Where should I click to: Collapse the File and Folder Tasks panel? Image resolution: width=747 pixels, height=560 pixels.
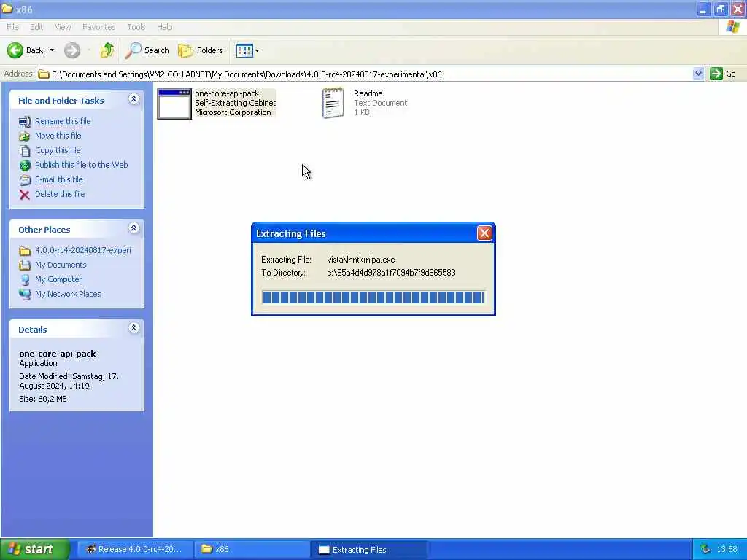coord(134,99)
